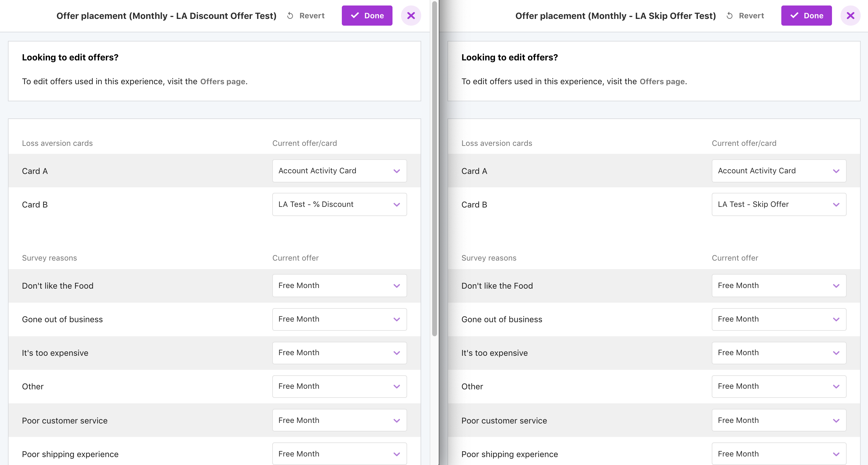Viewport: 868px width, 465px height.
Task: Click the left panel vertical scrollbar
Action: 434,168
